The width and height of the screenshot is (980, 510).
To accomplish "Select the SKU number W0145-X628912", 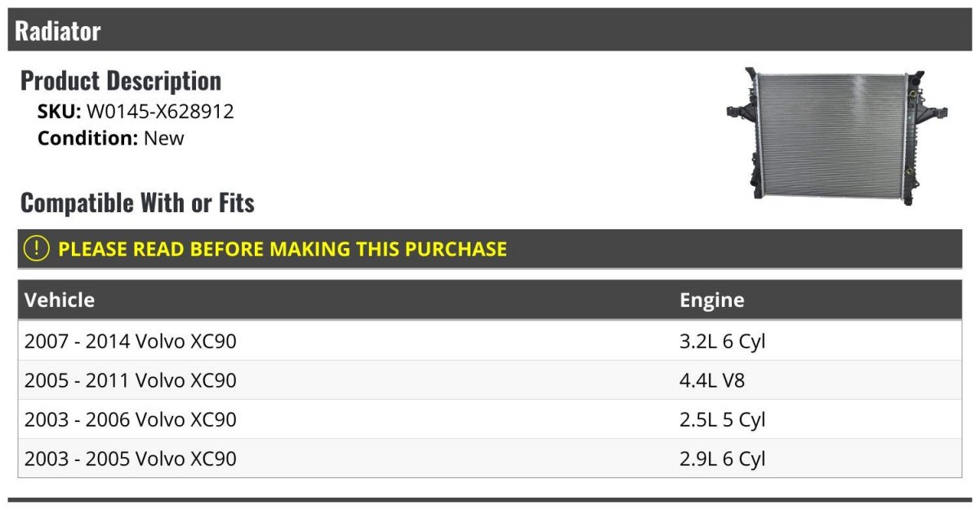I will 160,112.
